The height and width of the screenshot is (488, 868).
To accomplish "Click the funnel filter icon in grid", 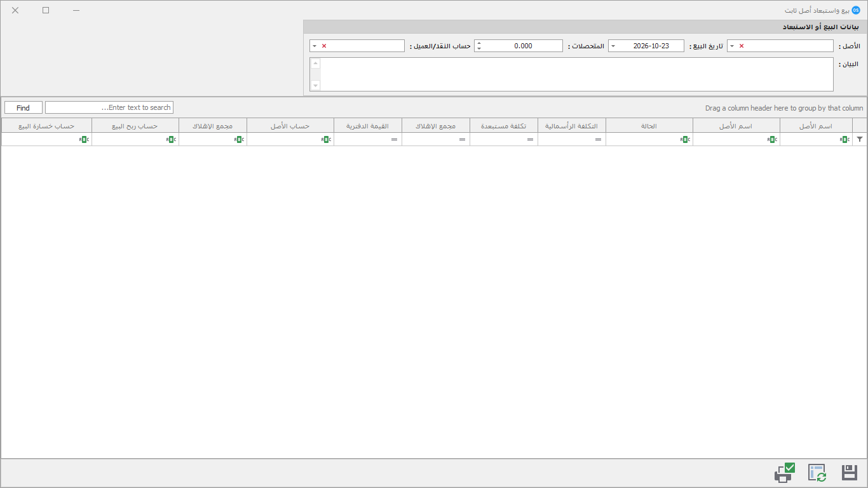I will tap(860, 139).
